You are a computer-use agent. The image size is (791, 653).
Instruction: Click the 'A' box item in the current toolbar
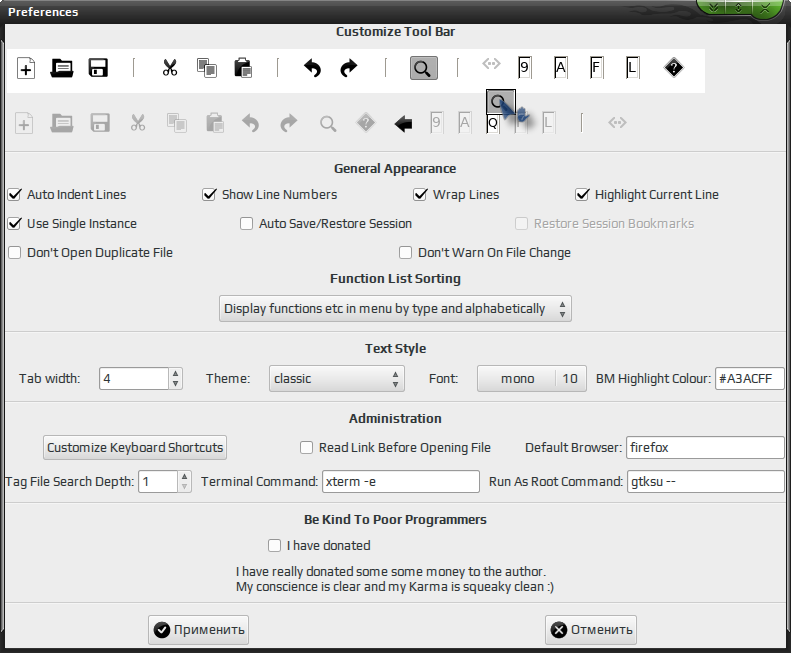point(560,68)
